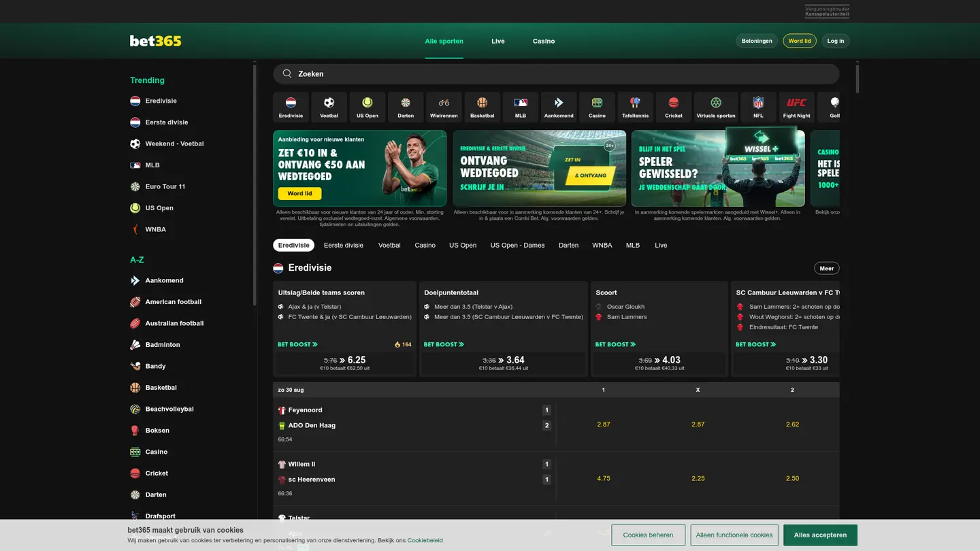This screenshot has height=551, width=980.
Task: Select the US Open - Dames filter pill
Action: [517, 245]
